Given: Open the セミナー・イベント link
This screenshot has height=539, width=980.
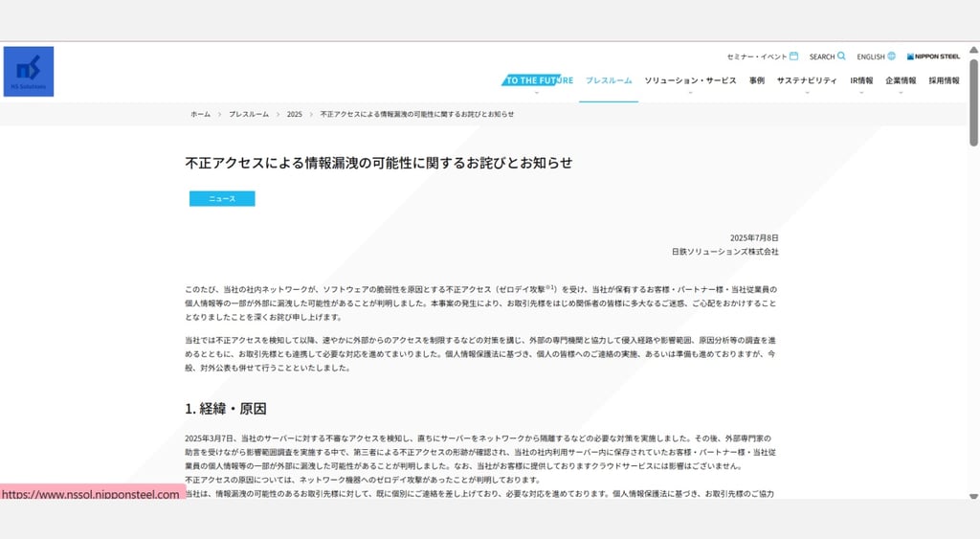Looking at the screenshot, I should pyautogui.click(x=756, y=56).
